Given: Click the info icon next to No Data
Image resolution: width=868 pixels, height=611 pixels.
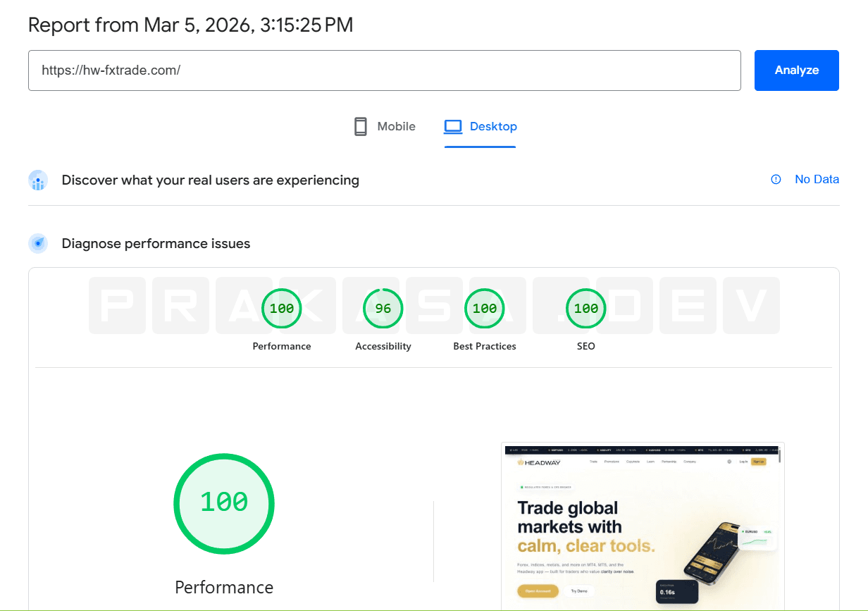Looking at the screenshot, I should pos(776,179).
